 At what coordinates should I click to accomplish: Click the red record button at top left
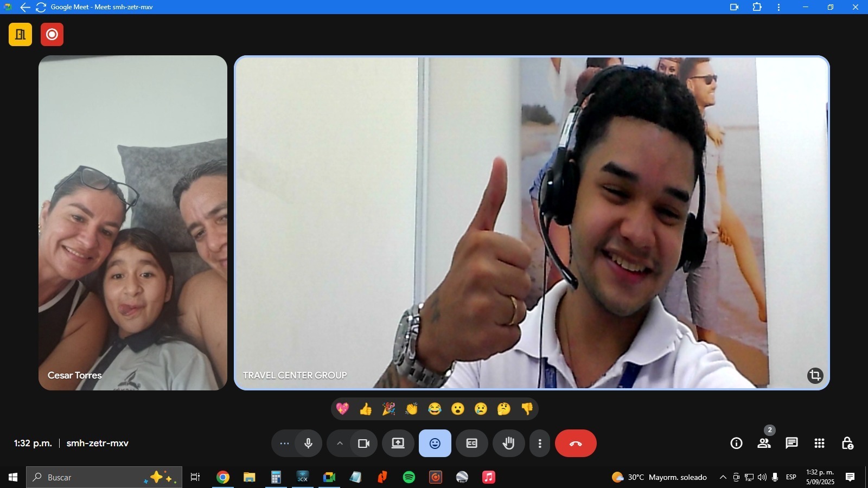52,35
